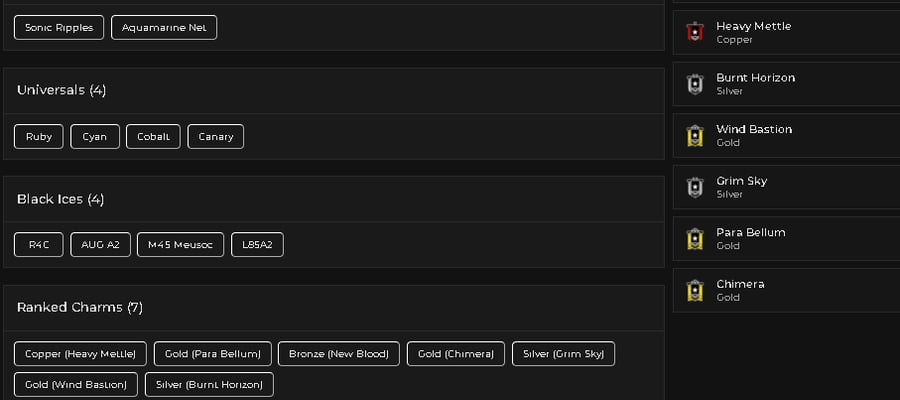Click the Chimera Gold charm icon
The image size is (900, 400).
coord(695,290)
